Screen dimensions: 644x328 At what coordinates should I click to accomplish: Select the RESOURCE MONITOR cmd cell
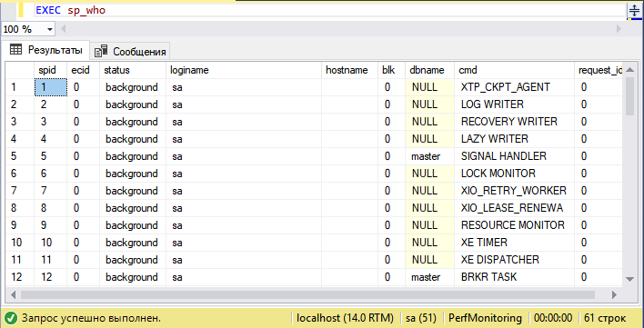pyautogui.click(x=514, y=225)
